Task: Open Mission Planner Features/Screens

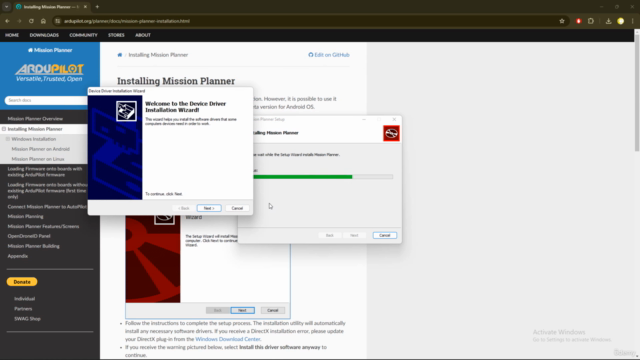Action: point(43,226)
